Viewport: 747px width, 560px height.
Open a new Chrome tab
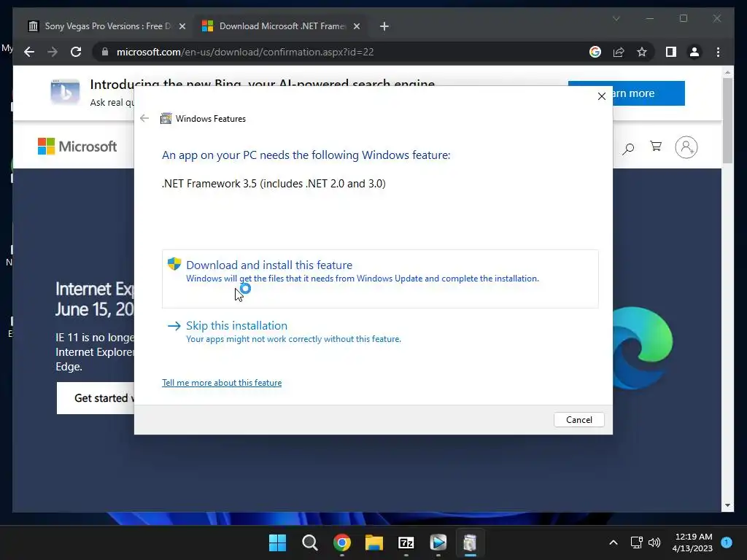point(384,27)
